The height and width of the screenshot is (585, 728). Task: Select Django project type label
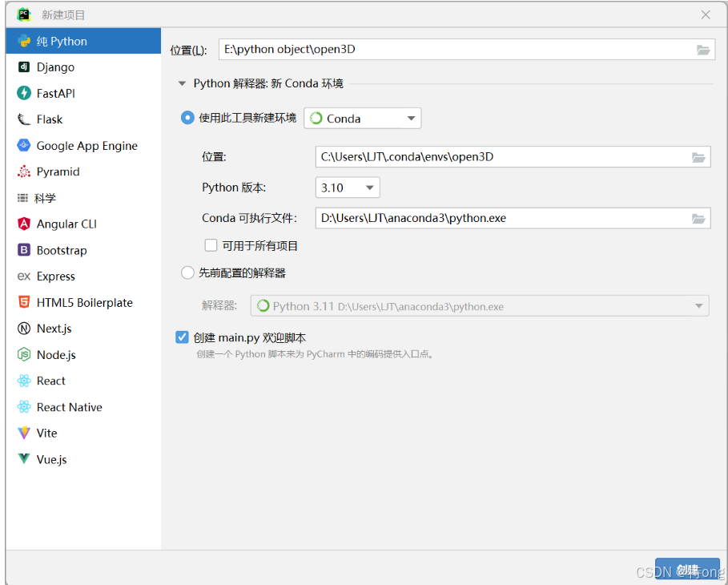point(55,67)
